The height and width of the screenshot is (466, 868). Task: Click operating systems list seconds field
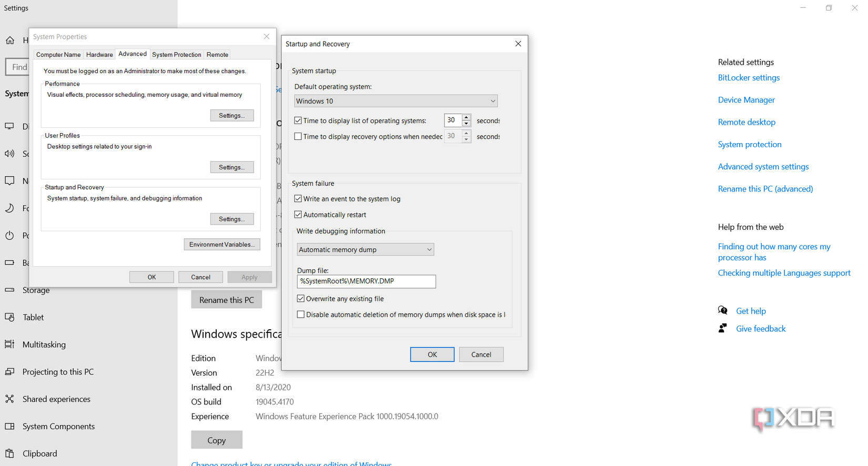point(453,120)
